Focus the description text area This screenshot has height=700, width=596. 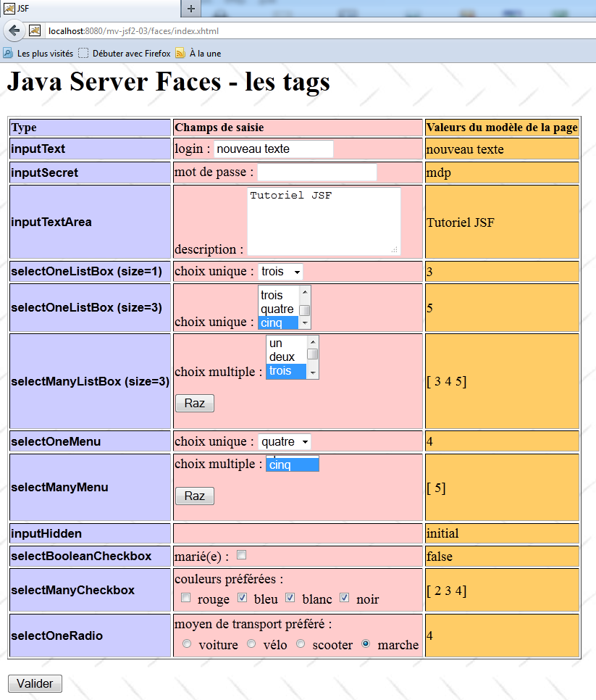pos(324,221)
